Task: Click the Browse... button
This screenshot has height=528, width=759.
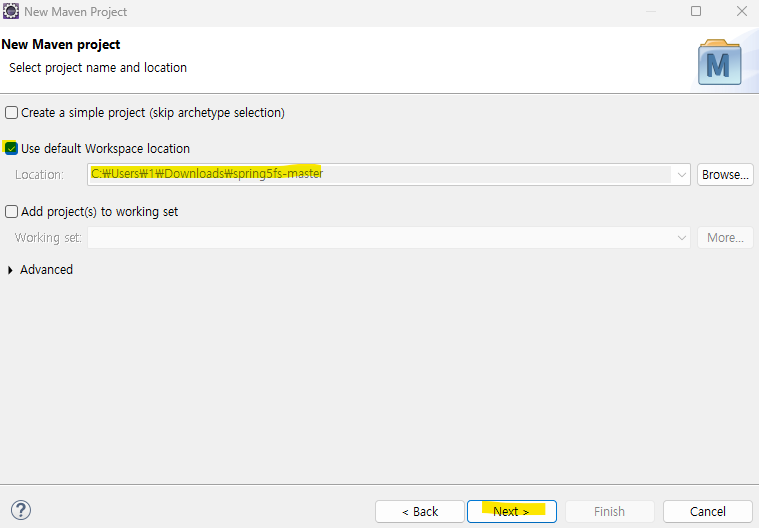Action: pos(725,175)
